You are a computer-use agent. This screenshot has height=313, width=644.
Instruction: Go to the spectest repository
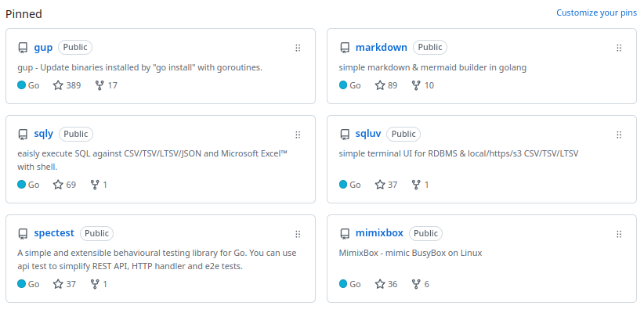(54, 233)
